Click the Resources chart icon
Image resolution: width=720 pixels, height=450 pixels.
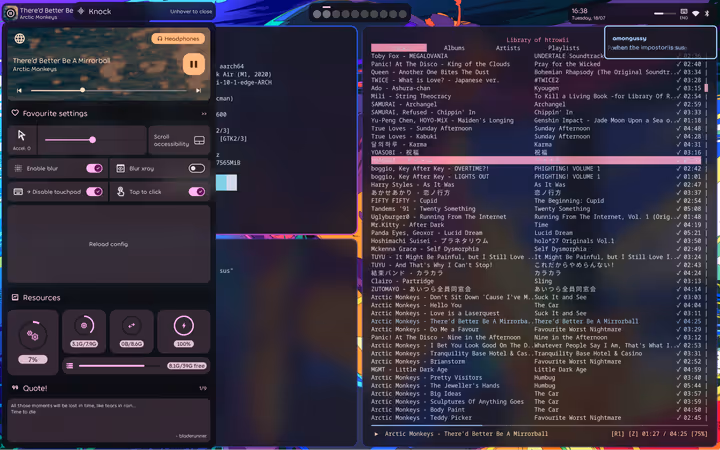click(x=15, y=297)
